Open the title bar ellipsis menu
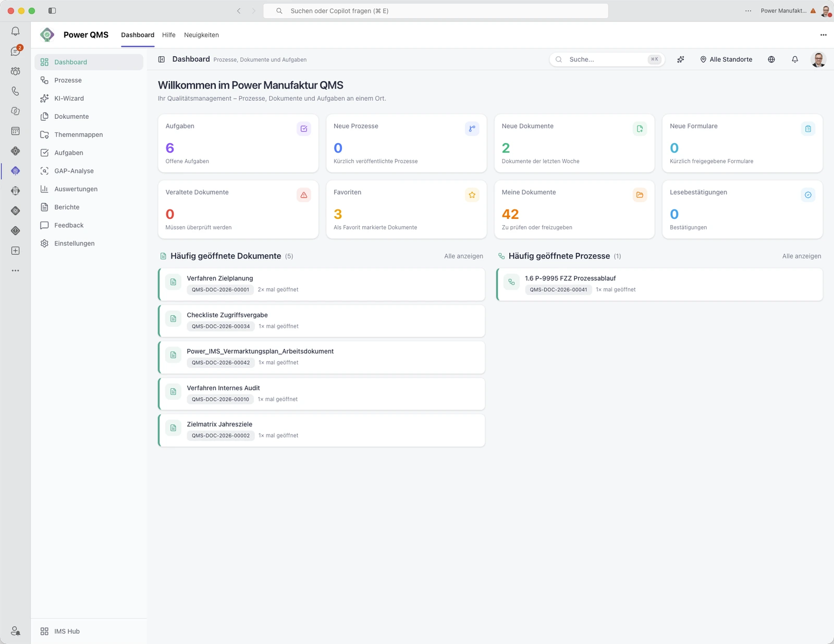 749,11
